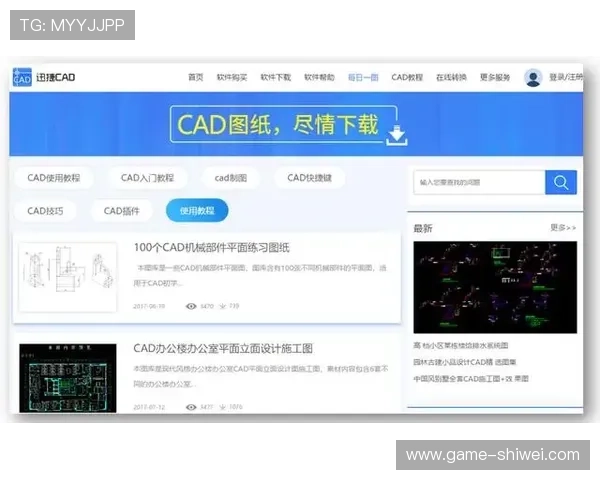Click the 同的办公楼办公室 description line of second article
This screenshot has height=480, width=600.
coord(164,384)
